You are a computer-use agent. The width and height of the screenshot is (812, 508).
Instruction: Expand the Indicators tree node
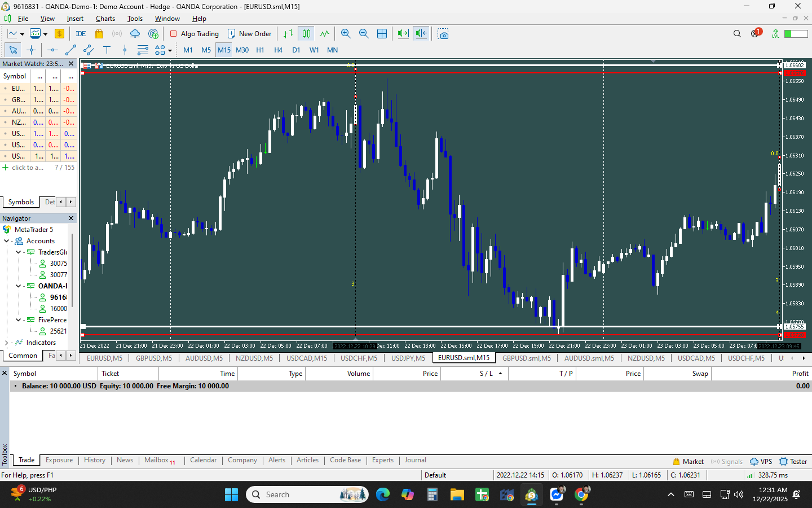point(7,343)
